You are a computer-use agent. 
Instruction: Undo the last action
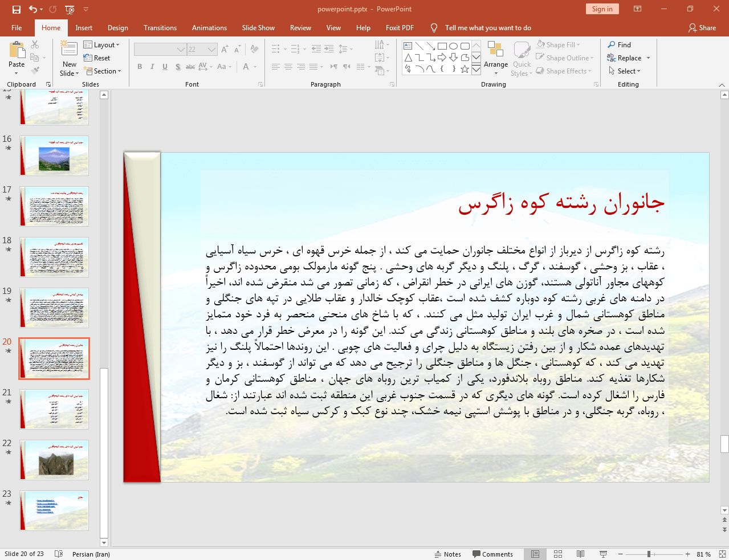pyautogui.click(x=33, y=9)
